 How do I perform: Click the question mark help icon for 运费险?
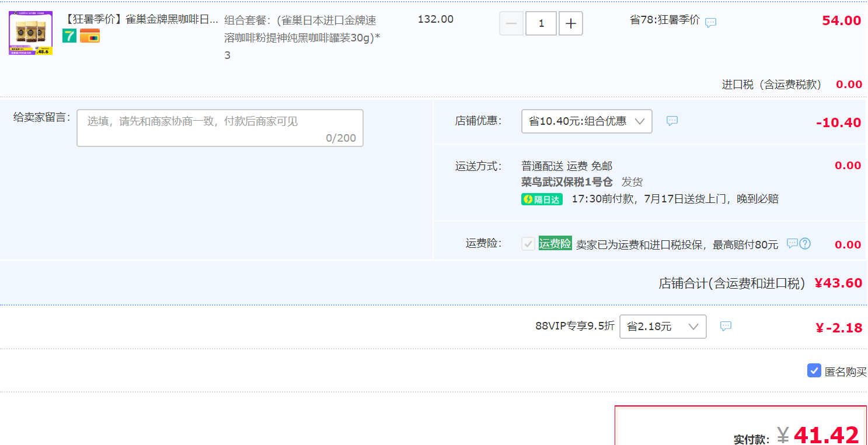[805, 244]
